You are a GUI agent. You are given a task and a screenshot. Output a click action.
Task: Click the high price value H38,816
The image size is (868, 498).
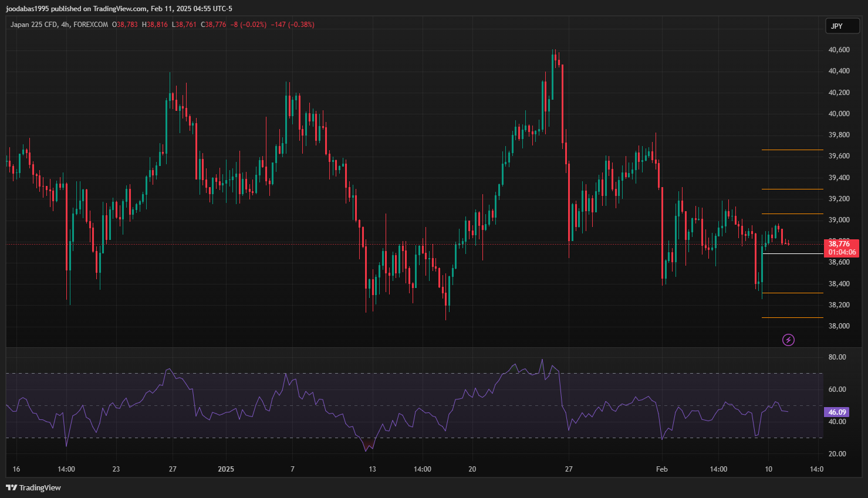[155, 25]
